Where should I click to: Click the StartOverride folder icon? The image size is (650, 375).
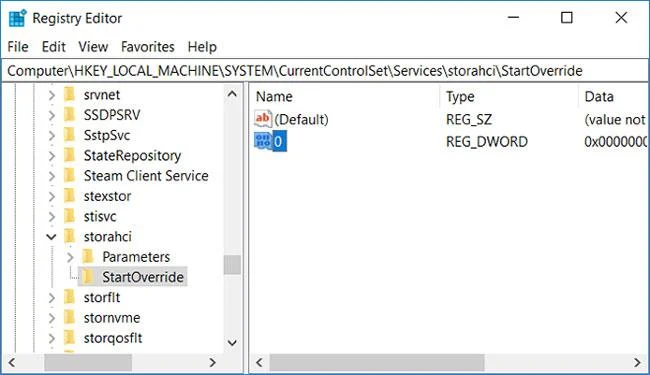88,277
